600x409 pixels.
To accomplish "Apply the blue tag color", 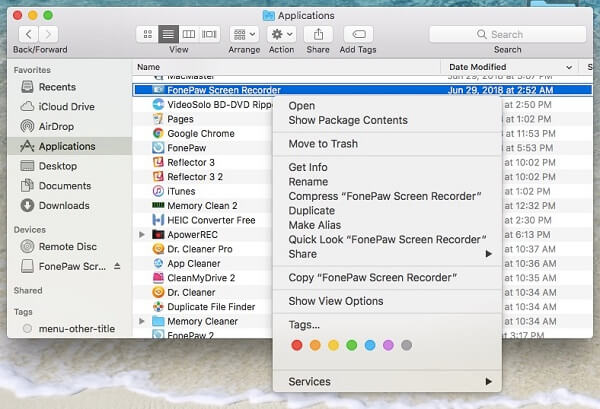I will [370, 345].
